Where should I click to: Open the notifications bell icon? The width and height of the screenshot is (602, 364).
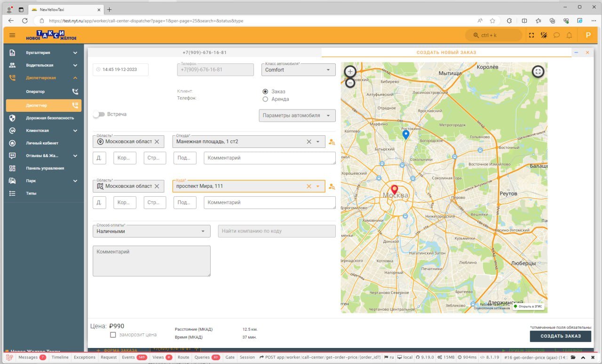point(569,35)
